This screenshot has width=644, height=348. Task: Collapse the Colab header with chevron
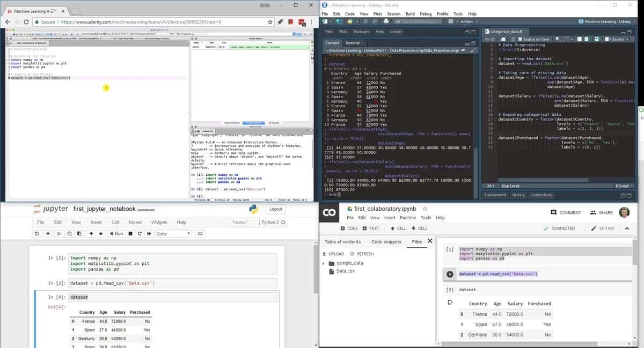click(x=627, y=228)
